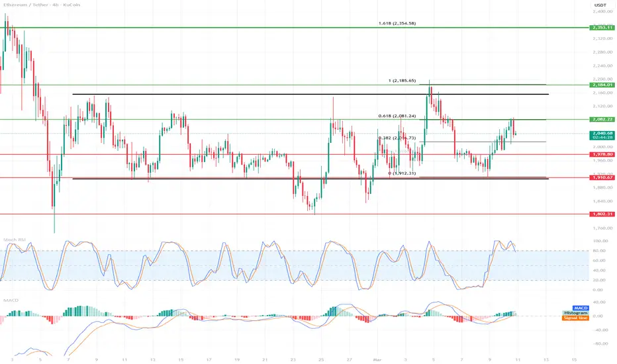The image size is (617, 364).
Task: Click the MACD indicator pane title
Action: pos(11,300)
